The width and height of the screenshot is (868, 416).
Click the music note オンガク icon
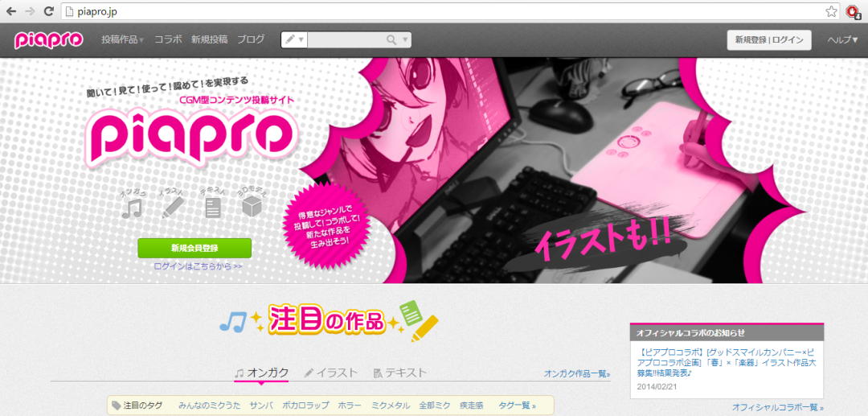pos(131,208)
